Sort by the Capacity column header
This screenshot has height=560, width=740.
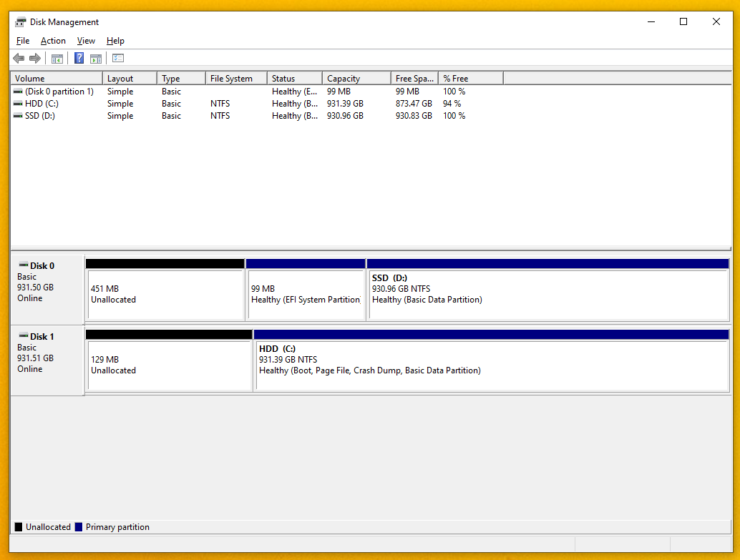(357, 79)
